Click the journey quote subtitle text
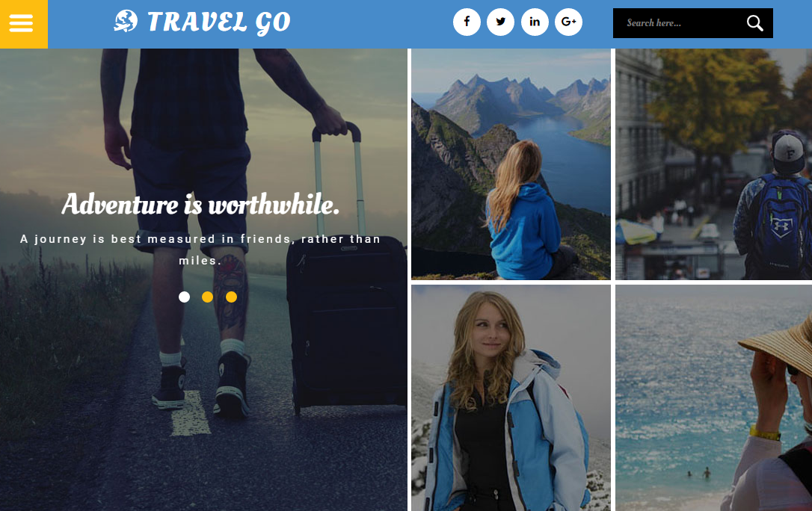812x511 pixels. click(200, 250)
